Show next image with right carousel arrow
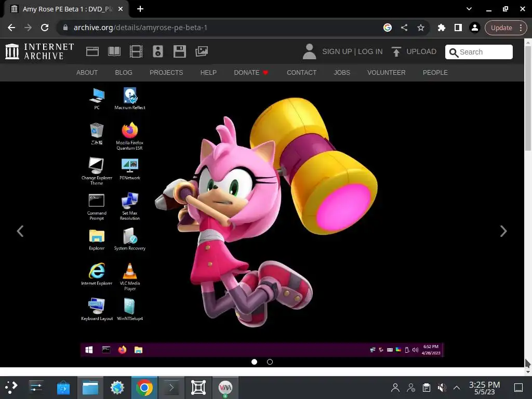 503,231
